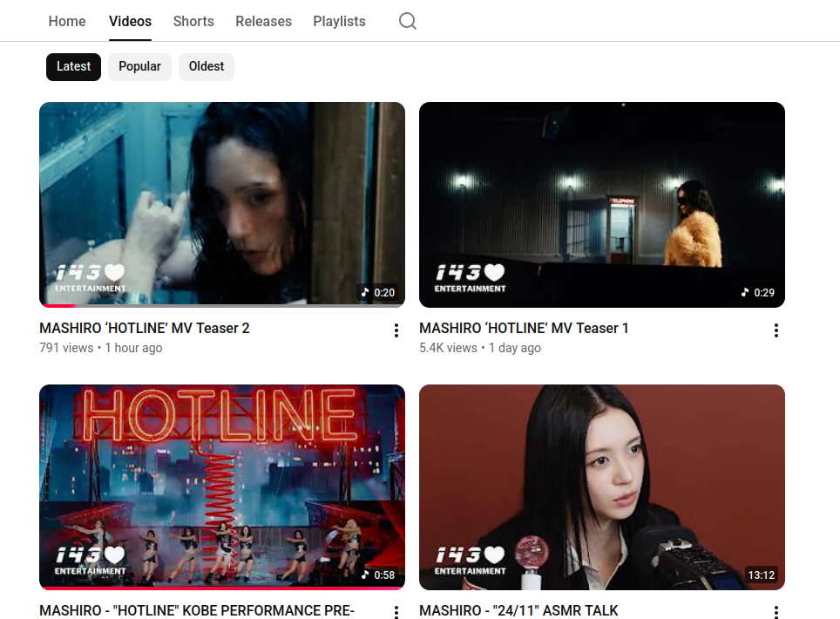The width and height of the screenshot is (840, 619).
Task: Sort videos by Popular
Action: [x=139, y=67]
